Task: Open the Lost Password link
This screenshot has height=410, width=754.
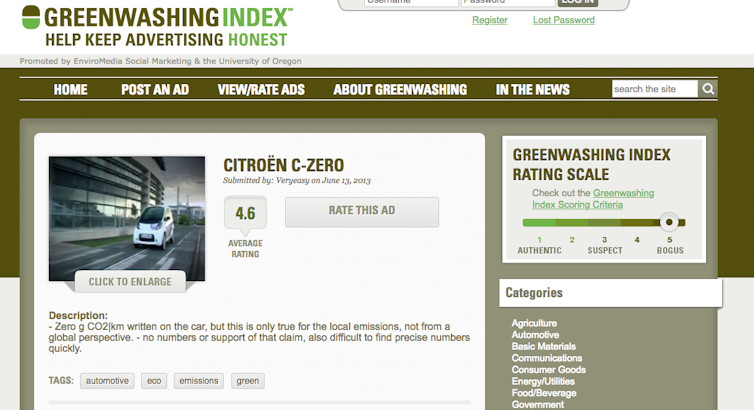Action: click(x=563, y=20)
